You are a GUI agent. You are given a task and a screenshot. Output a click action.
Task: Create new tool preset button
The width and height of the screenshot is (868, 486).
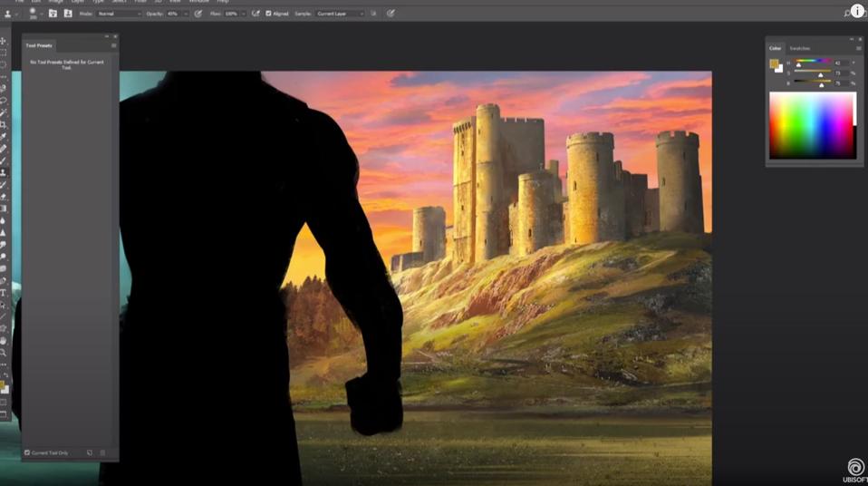pos(90,452)
